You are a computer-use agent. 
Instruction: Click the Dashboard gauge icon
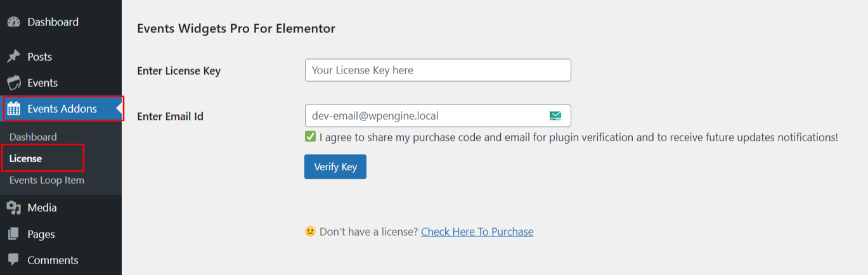click(13, 22)
